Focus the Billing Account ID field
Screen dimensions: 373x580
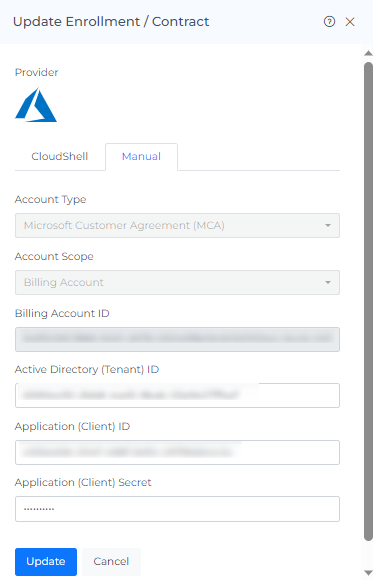pos(177,339)
